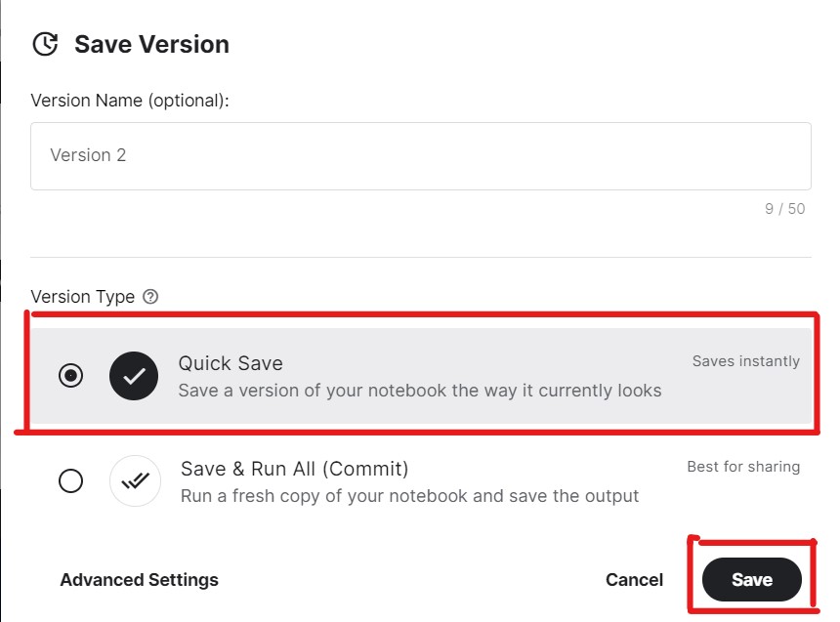Click the Save Version history clock icon
Viewport: 840px width, 622px height.
coord(45,44)
